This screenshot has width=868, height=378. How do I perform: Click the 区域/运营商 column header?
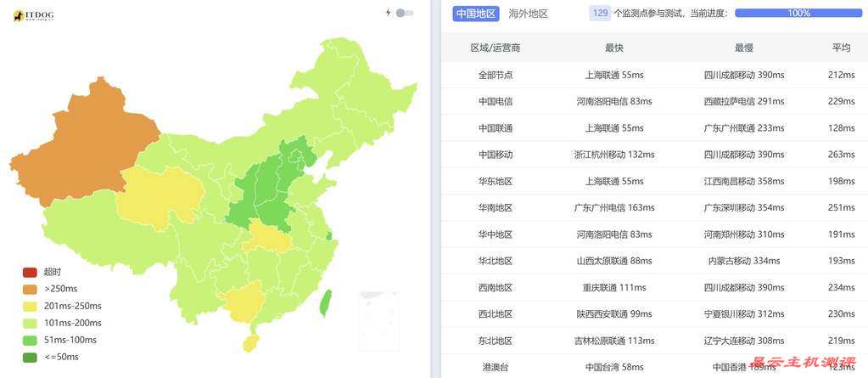(x=496, y=48)
